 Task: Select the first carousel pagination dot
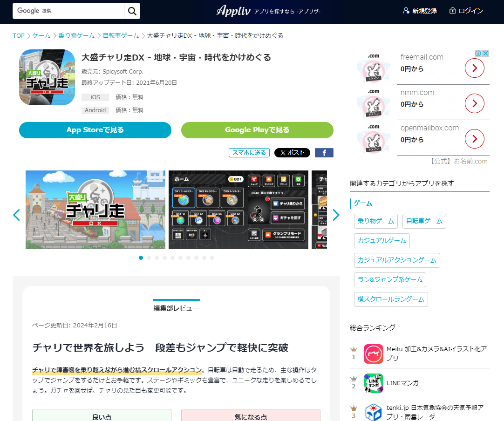141,258
